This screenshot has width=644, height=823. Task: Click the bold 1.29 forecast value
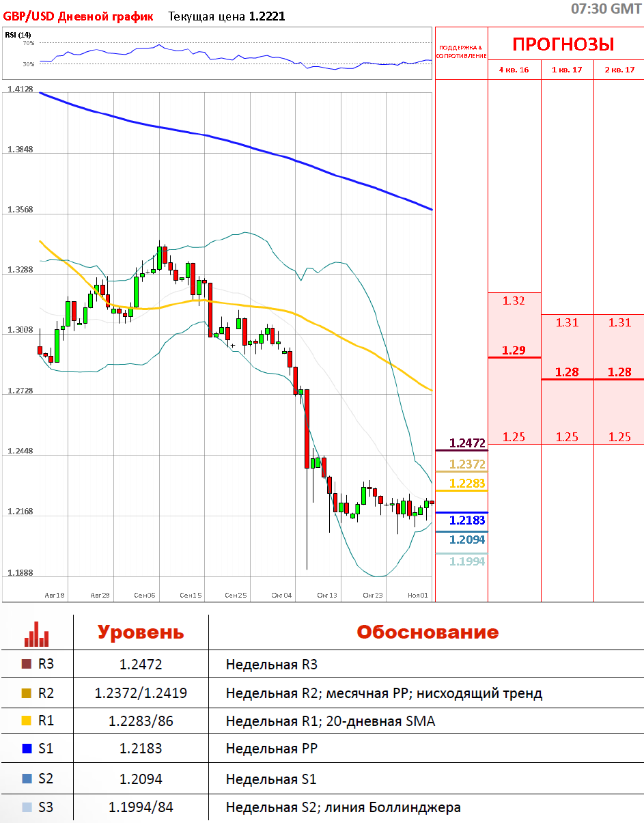coord(514,350)
